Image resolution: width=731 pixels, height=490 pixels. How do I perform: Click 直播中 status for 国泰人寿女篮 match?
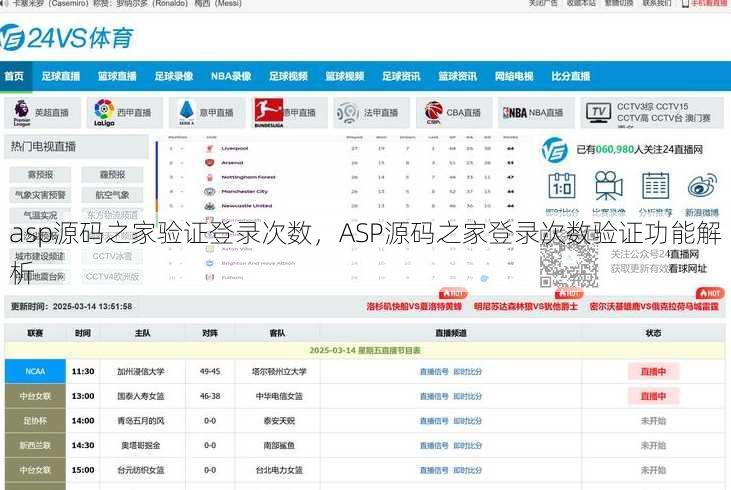tap(653, 396)
